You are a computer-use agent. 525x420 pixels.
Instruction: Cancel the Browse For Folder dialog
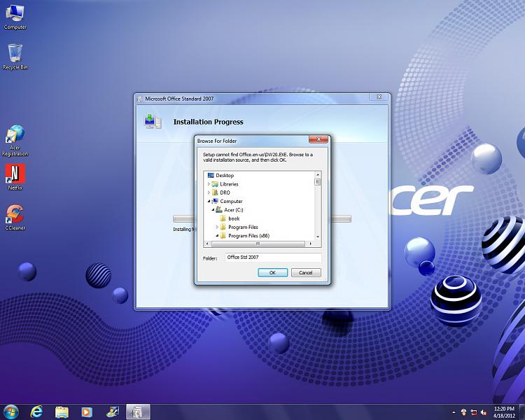click(x=306, y=272)
